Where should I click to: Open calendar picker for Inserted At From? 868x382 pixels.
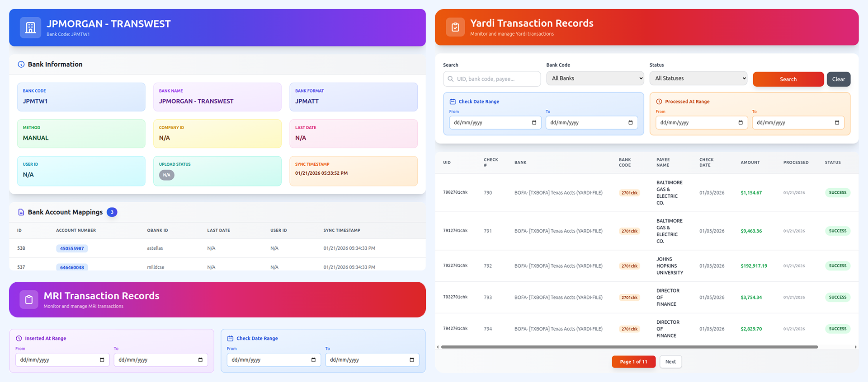click(102, 360)
